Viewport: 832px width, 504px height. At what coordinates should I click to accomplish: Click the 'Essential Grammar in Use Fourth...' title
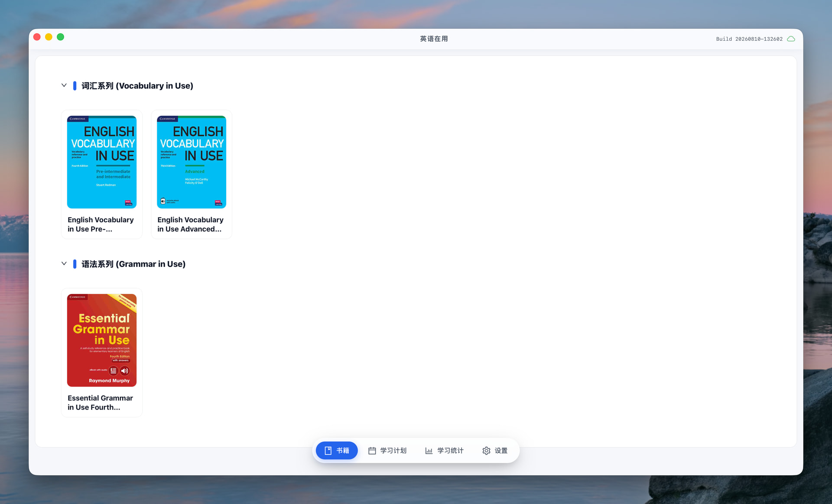(100, 403)
